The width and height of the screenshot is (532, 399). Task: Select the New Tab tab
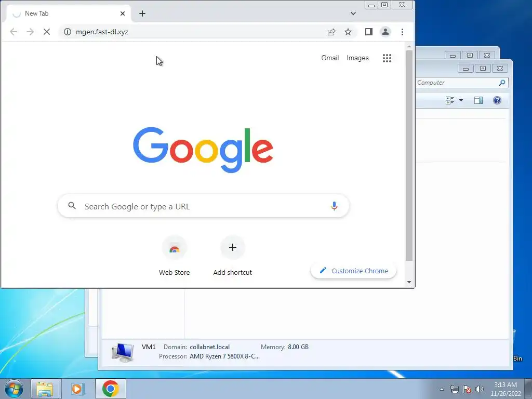coord(68,14)
